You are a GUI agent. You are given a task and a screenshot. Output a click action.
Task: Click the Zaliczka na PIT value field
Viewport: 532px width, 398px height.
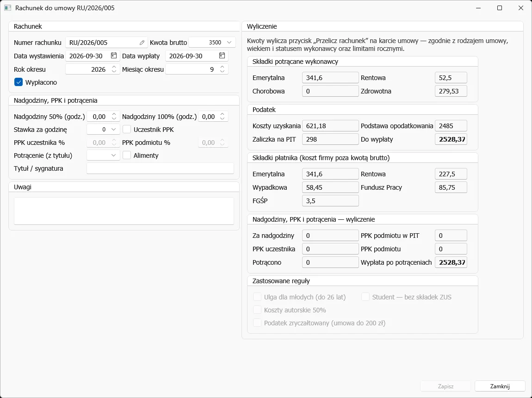pyautogui.click(x=330, y=139)
